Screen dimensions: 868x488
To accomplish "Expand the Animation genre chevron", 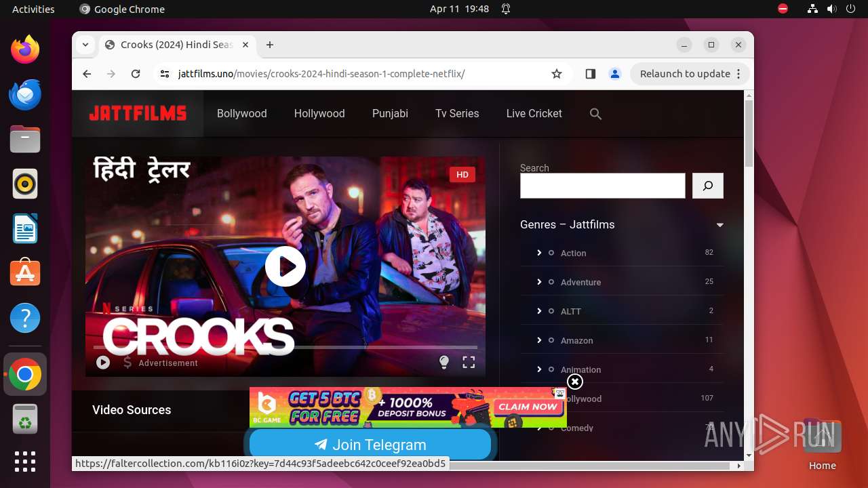I will pyautogui.click(x=539, y=369).
